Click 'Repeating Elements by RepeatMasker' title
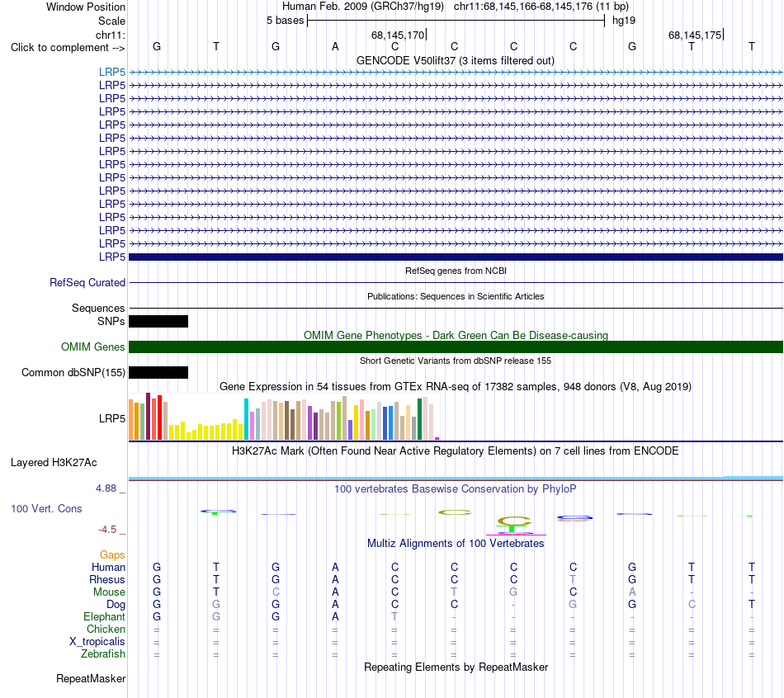Viewport: 784px width, 698px height. [x=456, y=667]
